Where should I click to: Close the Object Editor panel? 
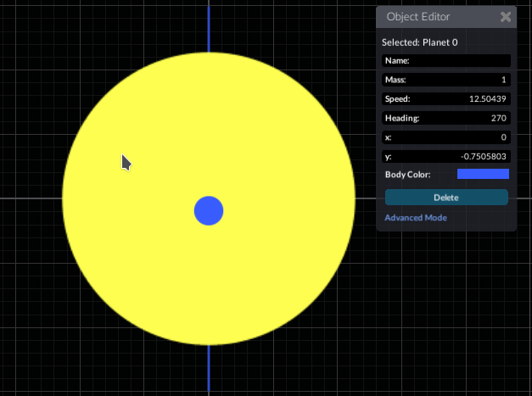[506, 17]
